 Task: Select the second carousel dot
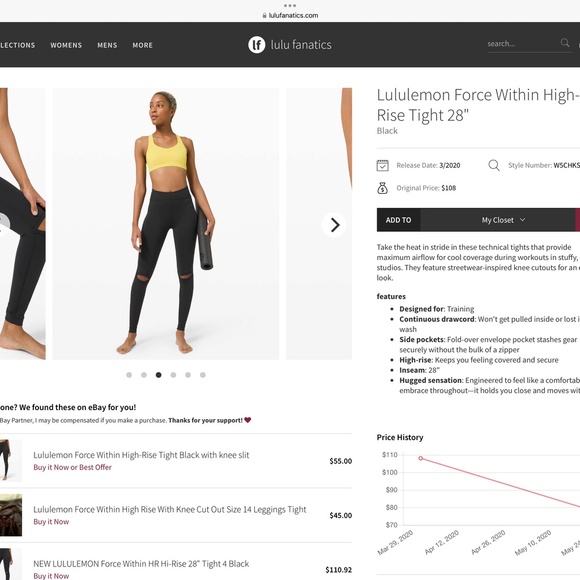(x=144, y=375)
